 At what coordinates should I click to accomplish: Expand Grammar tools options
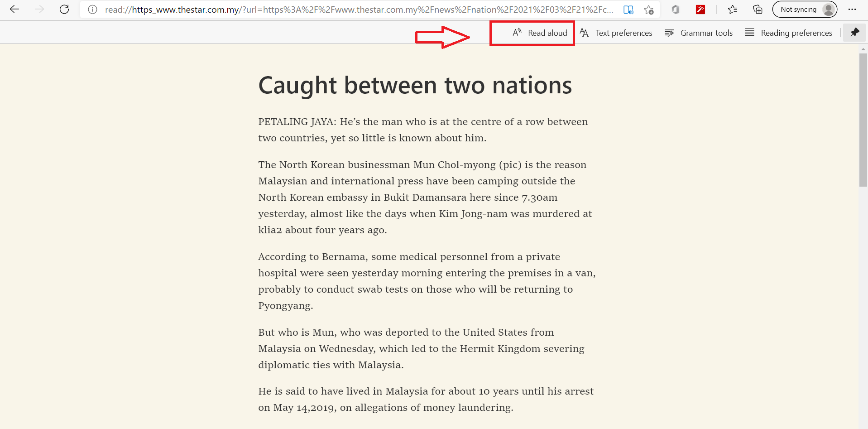click(699, 33)
